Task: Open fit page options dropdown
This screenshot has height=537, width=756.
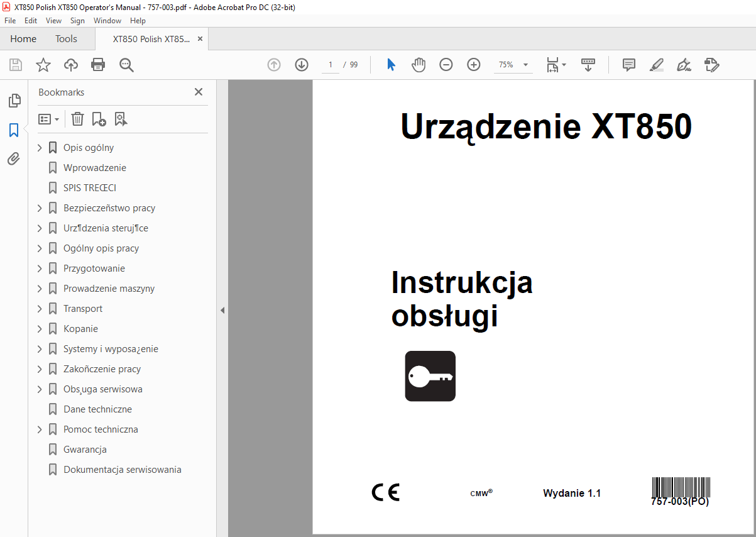Action: point(556,65)
